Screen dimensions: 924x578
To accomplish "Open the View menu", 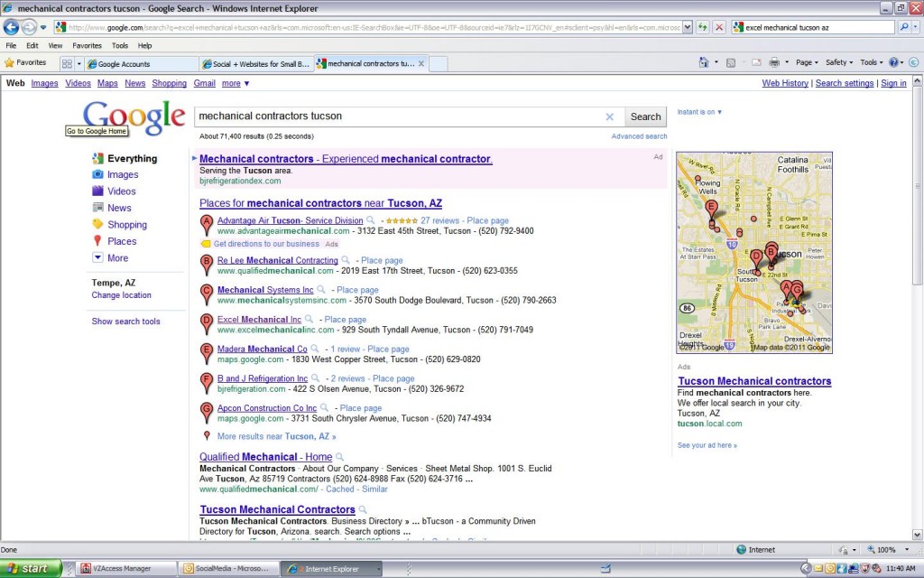I will [x=55, y=45].
